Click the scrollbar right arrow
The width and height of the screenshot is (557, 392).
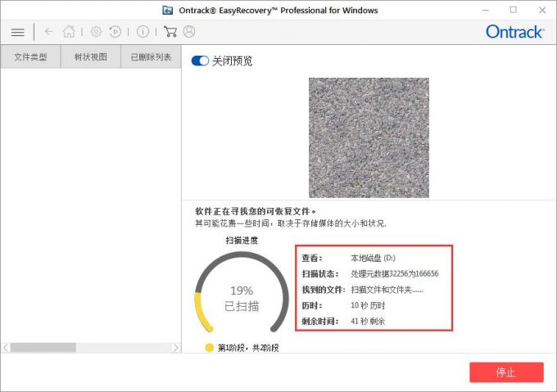(x=175, y=347)
